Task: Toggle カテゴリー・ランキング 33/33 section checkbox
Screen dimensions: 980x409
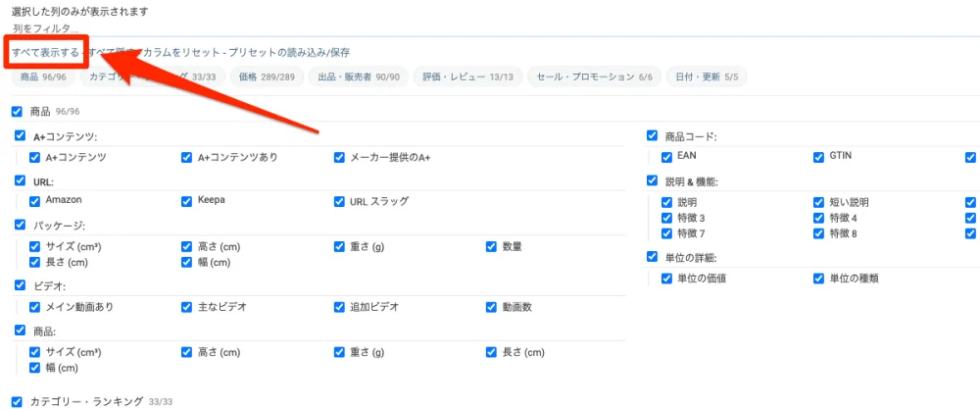Action: pyautogui.click(x=17, y=401)
